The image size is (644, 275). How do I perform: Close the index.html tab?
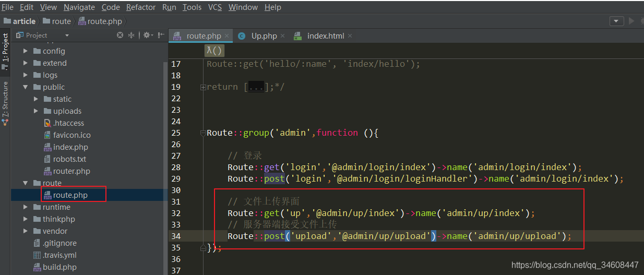(350, 36)
